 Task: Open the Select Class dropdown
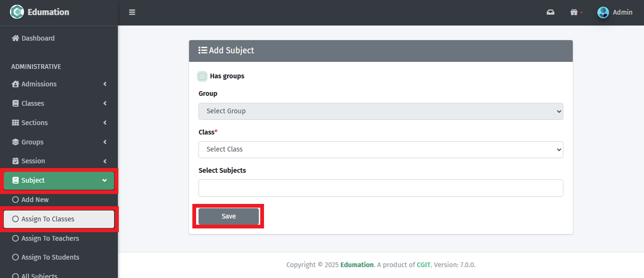click(x=380, y=150)
